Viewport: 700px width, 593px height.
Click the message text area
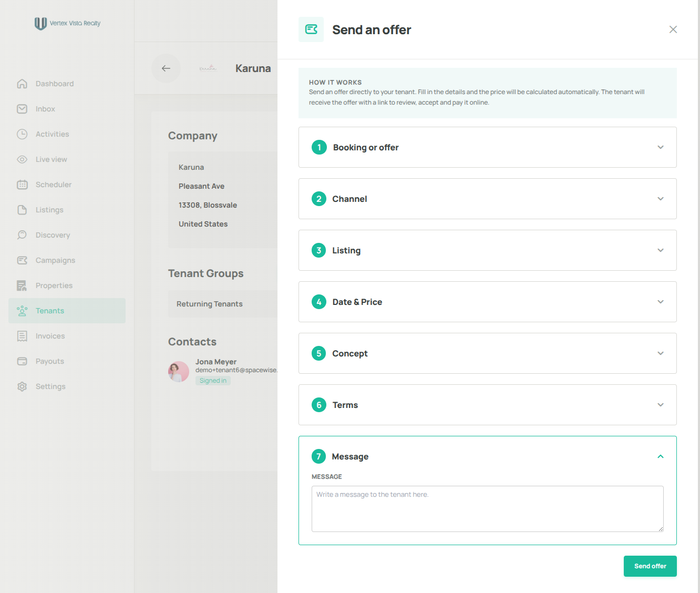pos(487,509)
